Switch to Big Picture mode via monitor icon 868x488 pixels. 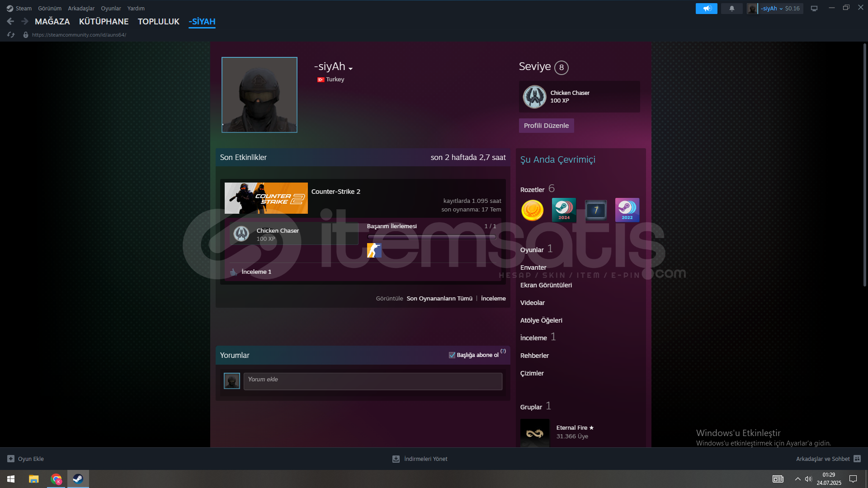814,8
